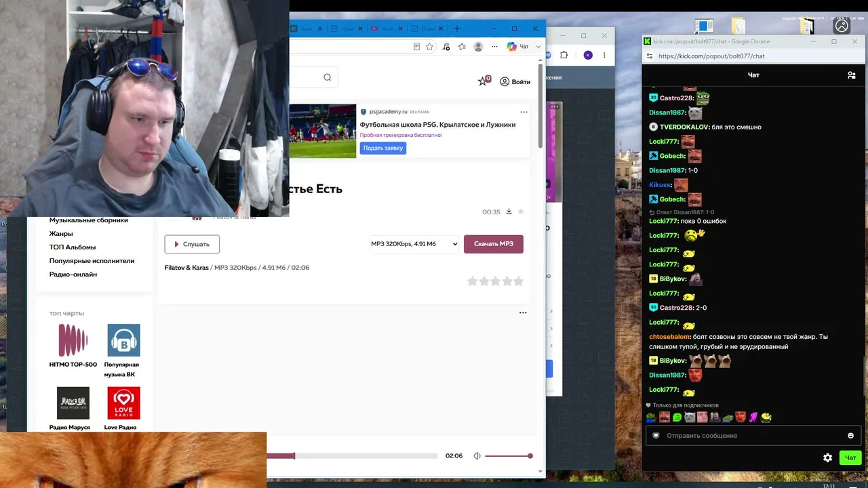Open Популярные исполнители in the sidebar
Image resolution: width=868 pixels, height=488 pixels.
coord(92,261)
